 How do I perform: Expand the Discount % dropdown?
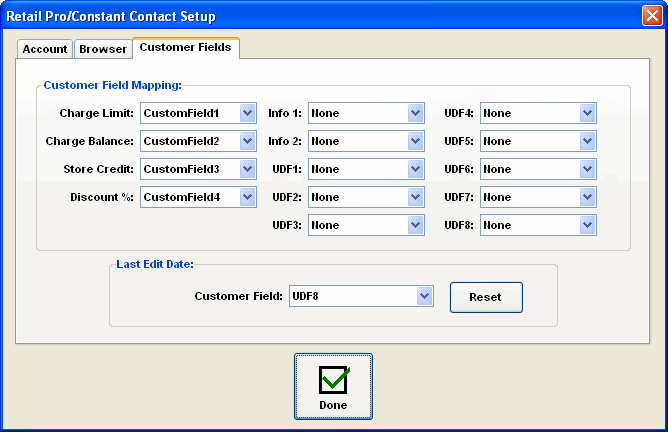click(247, 197)
